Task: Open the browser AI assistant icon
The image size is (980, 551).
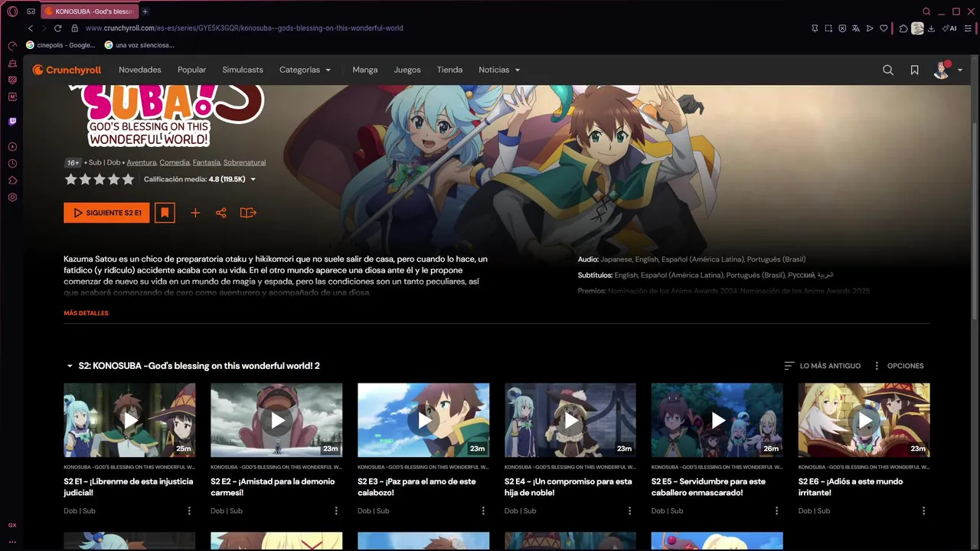Action: click(x=949, y=28)
